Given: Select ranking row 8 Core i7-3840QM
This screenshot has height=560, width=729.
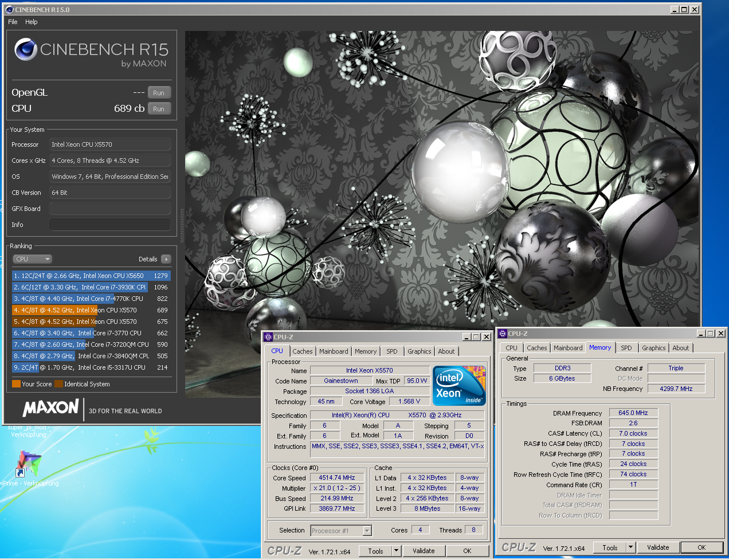Looking at the screenshot, I should click(x=91, y=356).
